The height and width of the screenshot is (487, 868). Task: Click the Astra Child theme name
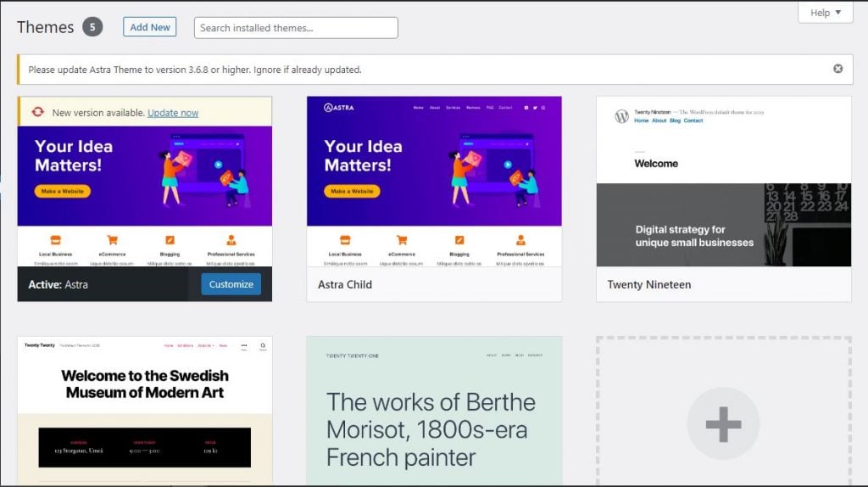click(345, 284)
